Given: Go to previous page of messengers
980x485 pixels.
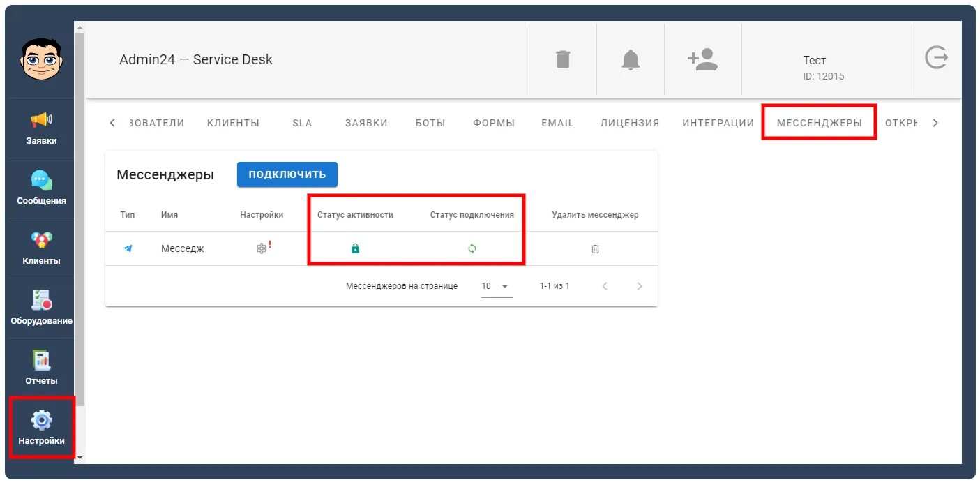Looking at the screenshot, I should point(605,286).
